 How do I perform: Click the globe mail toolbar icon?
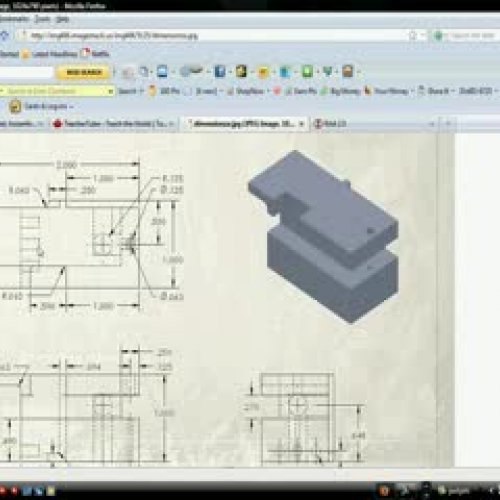192,71
